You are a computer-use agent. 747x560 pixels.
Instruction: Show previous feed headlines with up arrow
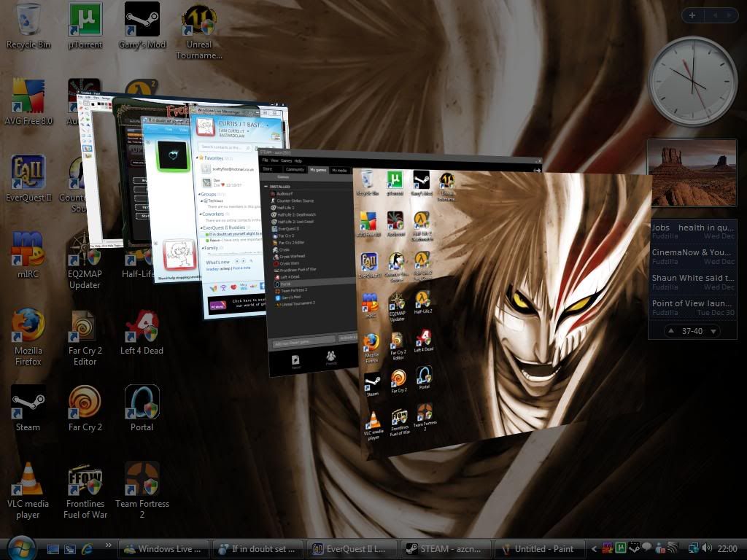(671, 331)
